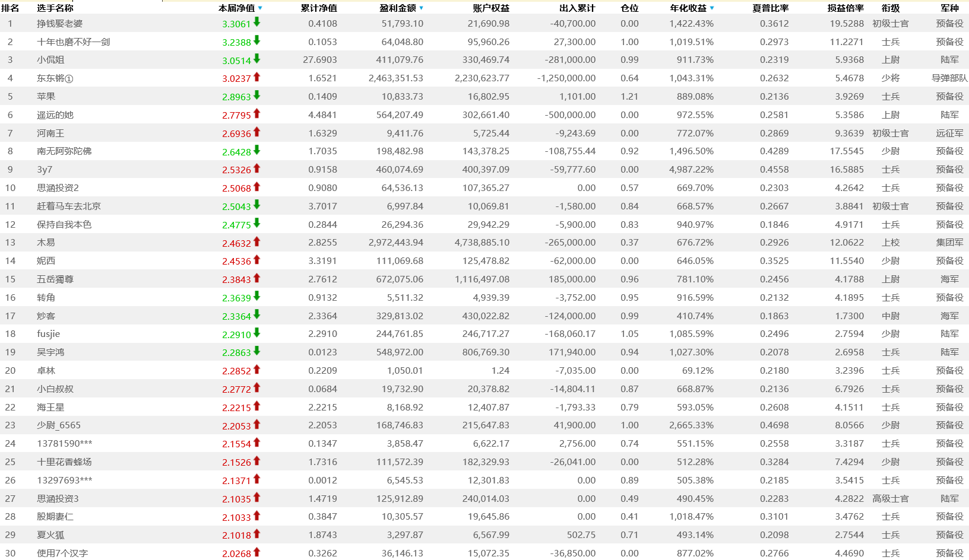
Task: Click Sharpe ratio 0.4698 for 少尉_6565
Action: (x=774, y=425)
